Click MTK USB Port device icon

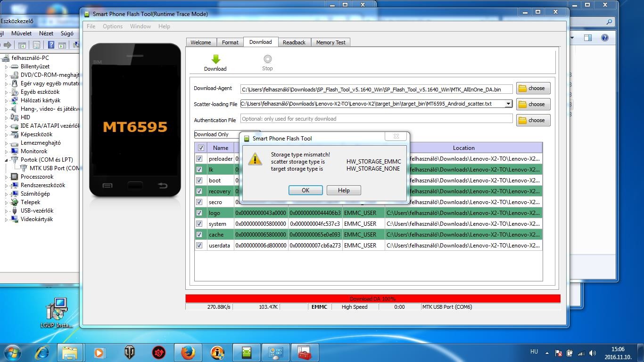[24, 168]
